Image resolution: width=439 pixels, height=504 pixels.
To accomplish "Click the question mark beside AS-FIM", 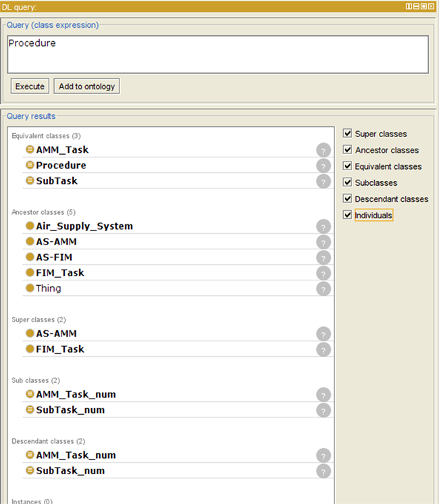I will (x=324, y=257).
